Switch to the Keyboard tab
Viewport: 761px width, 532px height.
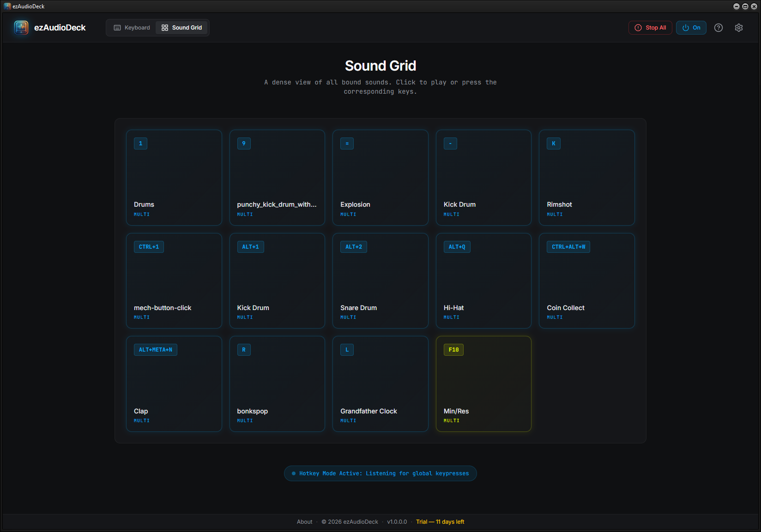(132, 28)
